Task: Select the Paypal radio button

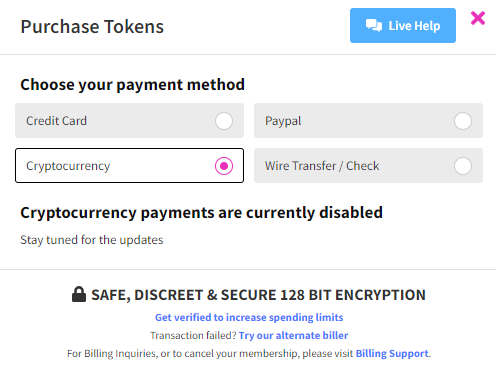Action: pyautogui.click(x=463, y=121)
